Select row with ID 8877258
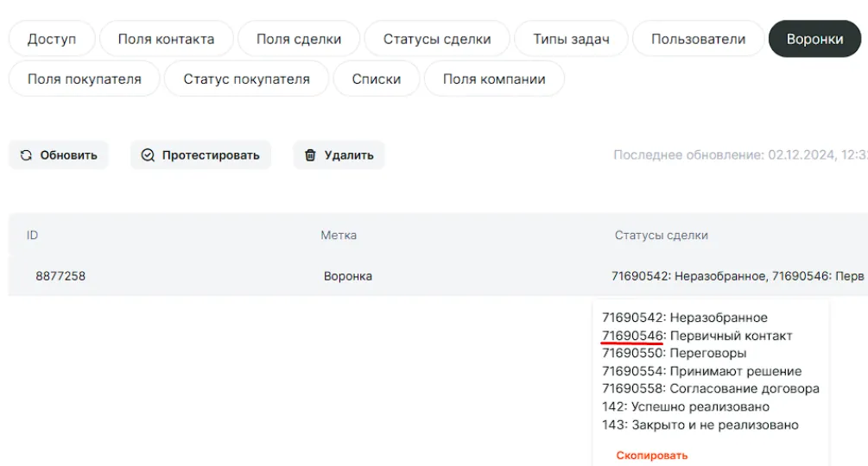The image size is (868, 466). click(x=60, y=276)
